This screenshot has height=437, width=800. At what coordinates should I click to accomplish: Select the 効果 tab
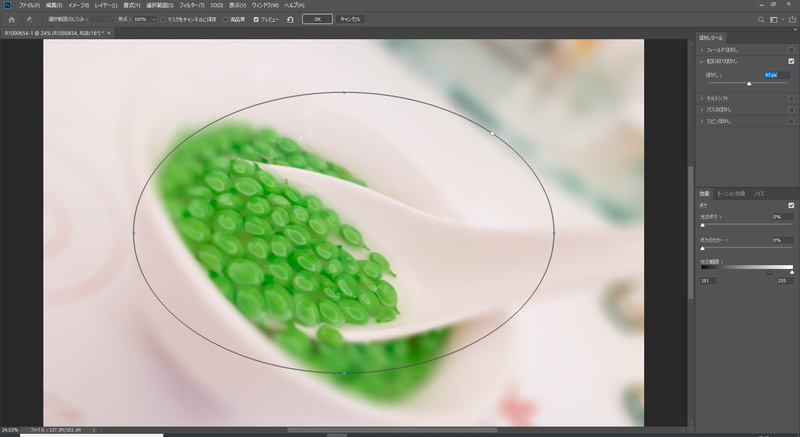[x=704, y=194]
